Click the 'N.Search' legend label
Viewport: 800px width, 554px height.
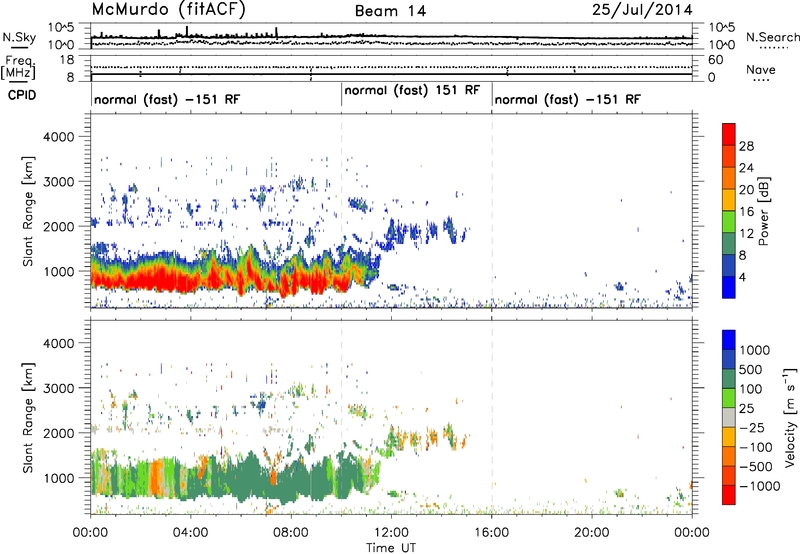(772, 37)
